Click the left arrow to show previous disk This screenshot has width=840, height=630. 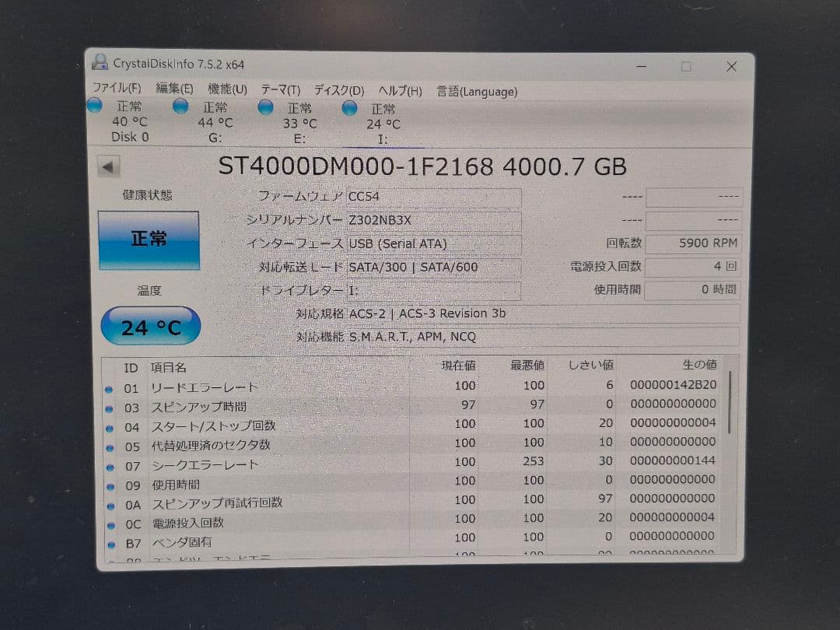coord(108,166)
